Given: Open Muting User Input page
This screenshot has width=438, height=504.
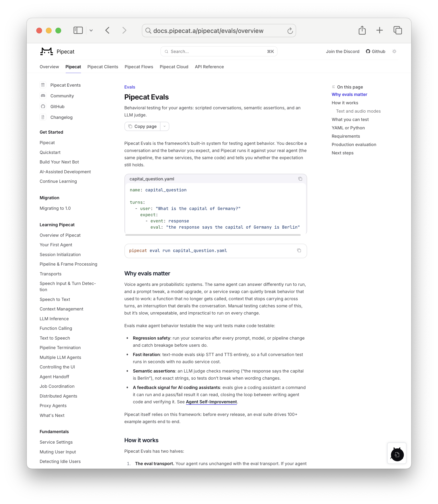Looking at the screenshot, I should tap(58, 451).
